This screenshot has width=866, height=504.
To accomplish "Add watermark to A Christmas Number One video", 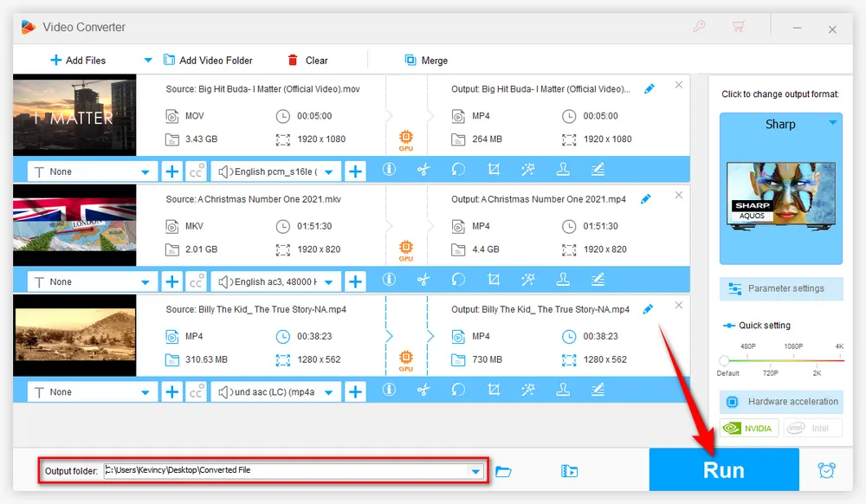I will coord(563,280).
